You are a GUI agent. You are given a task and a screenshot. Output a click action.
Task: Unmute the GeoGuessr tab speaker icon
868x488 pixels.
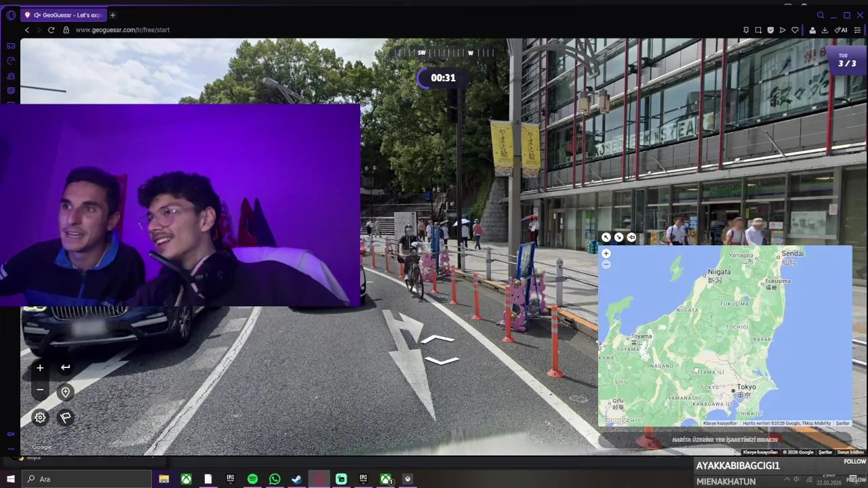(37, 15)
